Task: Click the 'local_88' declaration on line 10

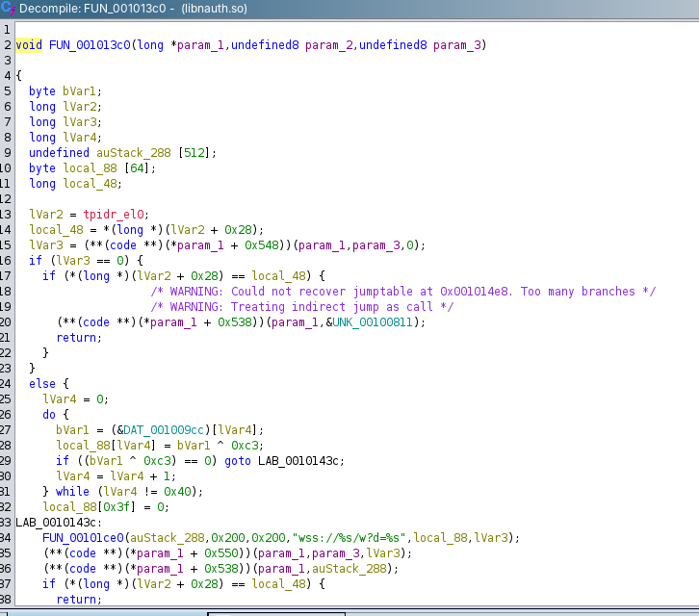Action: 90,168
